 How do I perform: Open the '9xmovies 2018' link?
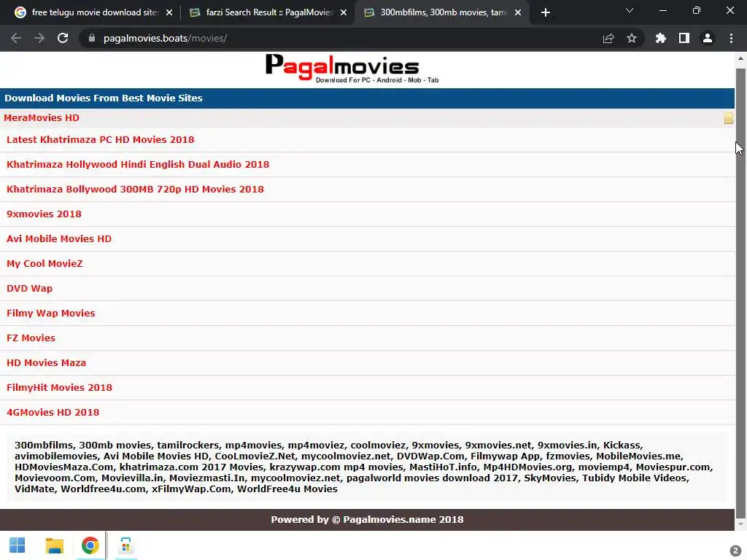pos(44,214)
